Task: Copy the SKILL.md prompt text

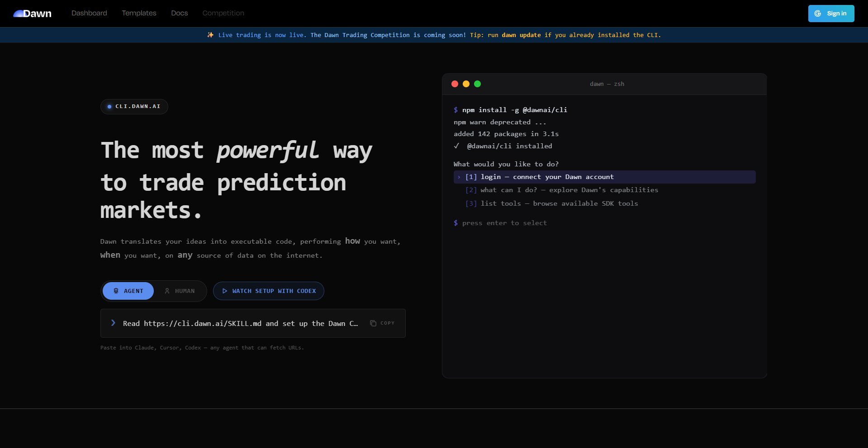Action: (382, 323)
